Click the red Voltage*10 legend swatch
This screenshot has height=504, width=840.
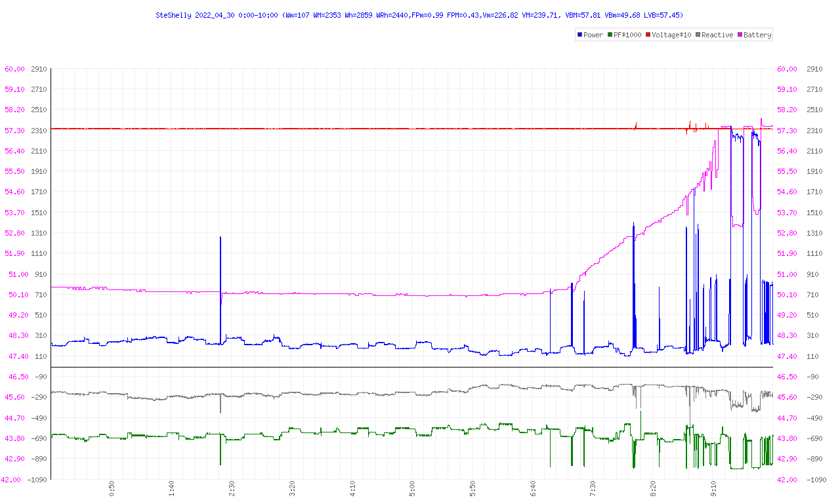648,35
